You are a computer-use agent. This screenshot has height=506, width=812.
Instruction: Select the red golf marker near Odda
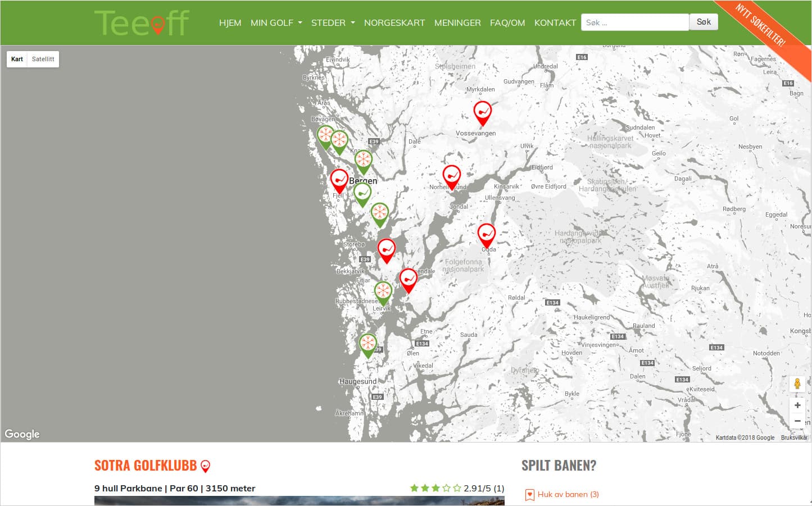(x=486, y=234)
